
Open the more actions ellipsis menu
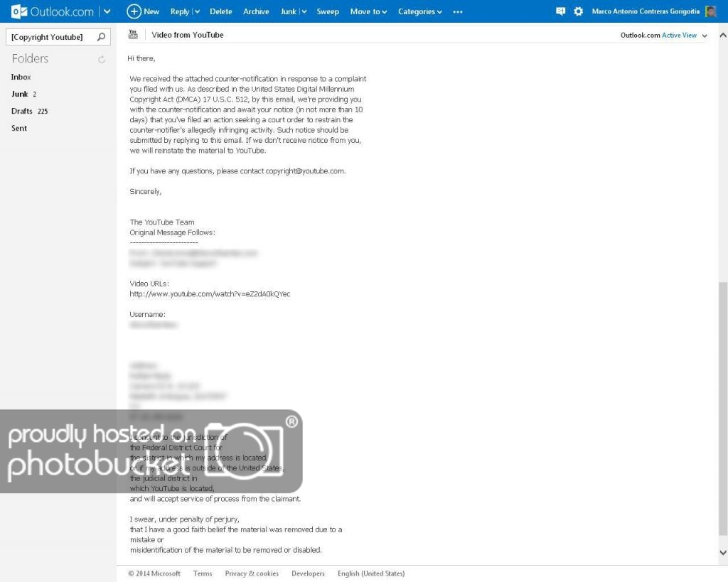tap(458, 12)
